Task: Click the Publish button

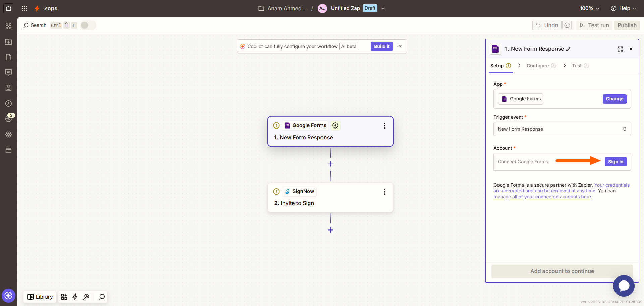Action: (627, 25)
